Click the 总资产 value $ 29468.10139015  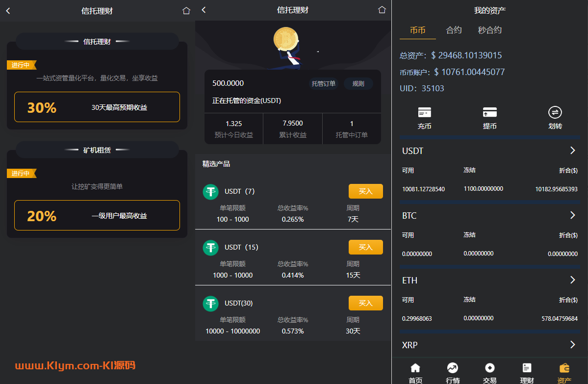point(466,55)
